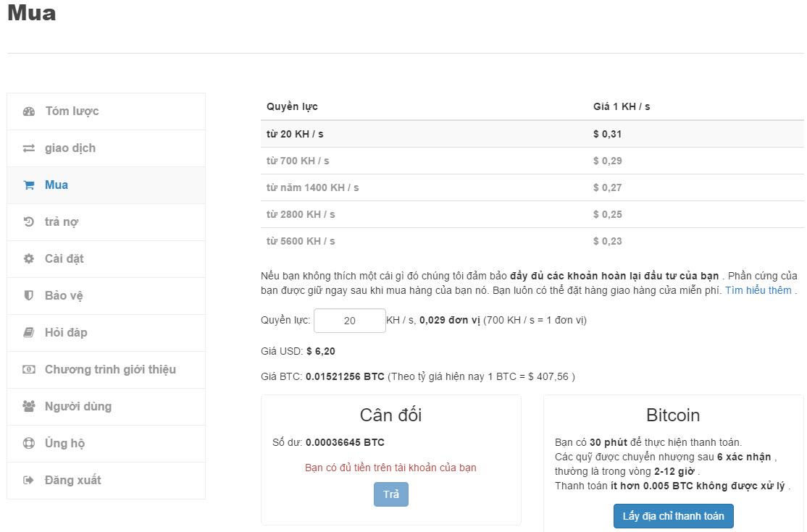
Task: Click the Trả button under Cân đối
Action: (x=391, y=494)
